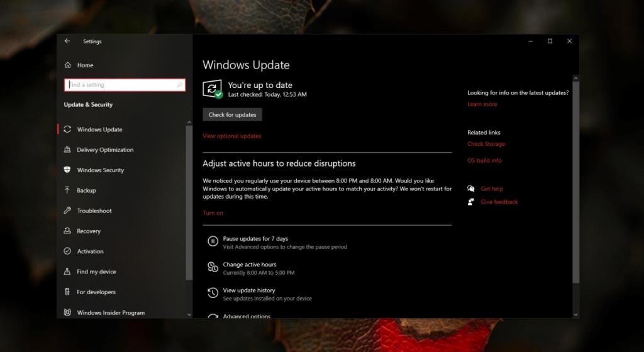Click the Pause updates icon

pos(213,241)
